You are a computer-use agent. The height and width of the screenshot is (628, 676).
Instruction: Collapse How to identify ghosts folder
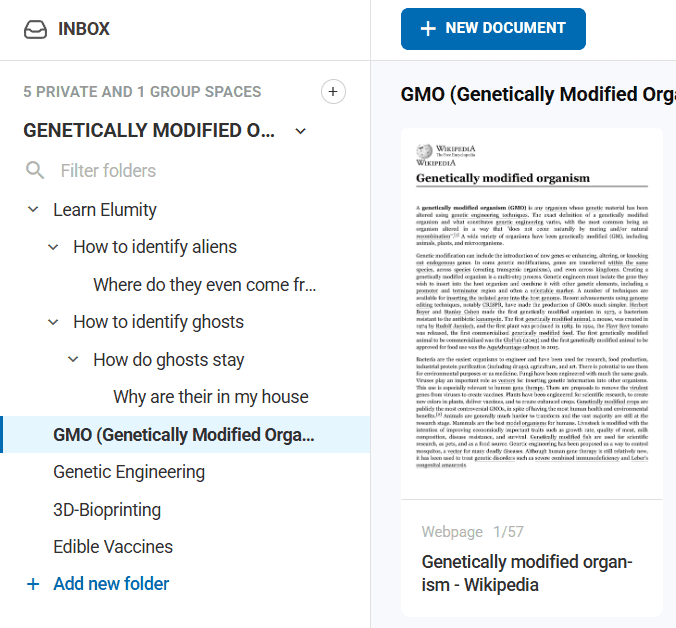pyautogui.click(x=53, y=322)
